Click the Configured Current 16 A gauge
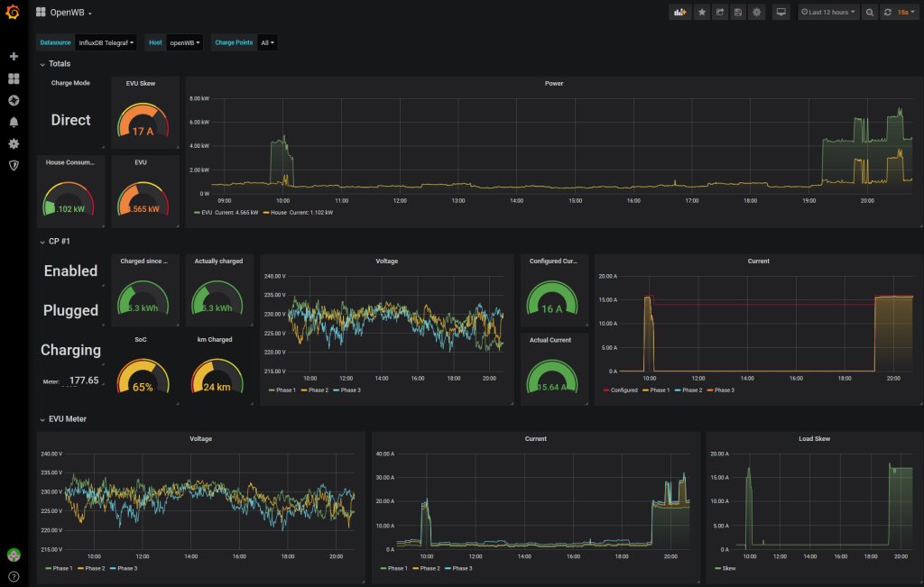 [x=552, y=298]
